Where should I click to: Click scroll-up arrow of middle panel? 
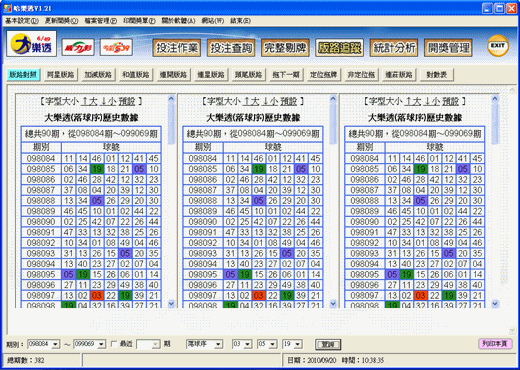[x=333, y=98]
